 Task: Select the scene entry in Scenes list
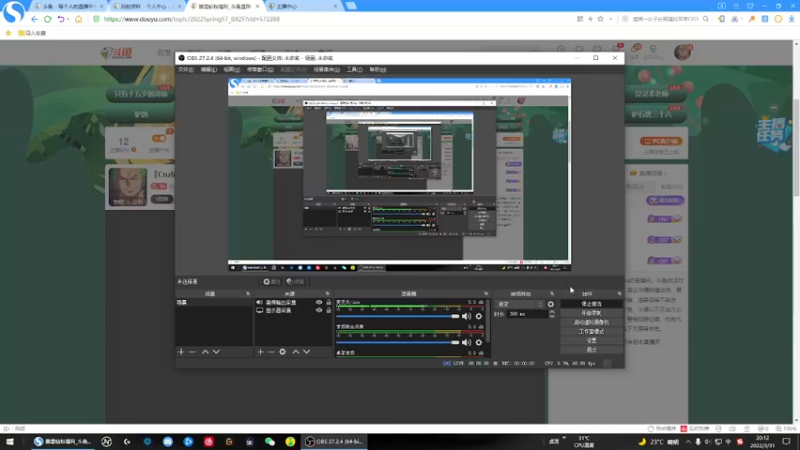[x=214, y=303]
